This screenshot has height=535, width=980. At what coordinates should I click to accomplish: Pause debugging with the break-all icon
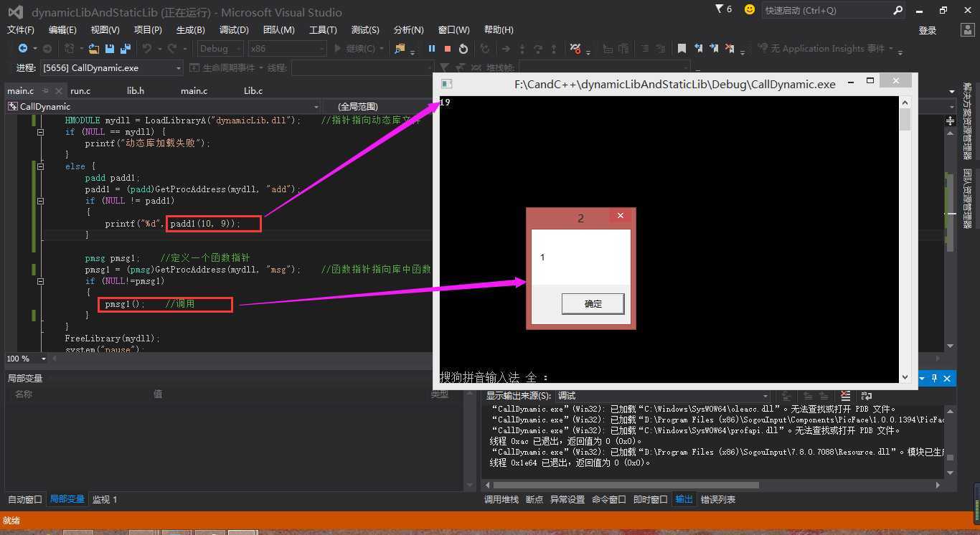coord(432,49)
